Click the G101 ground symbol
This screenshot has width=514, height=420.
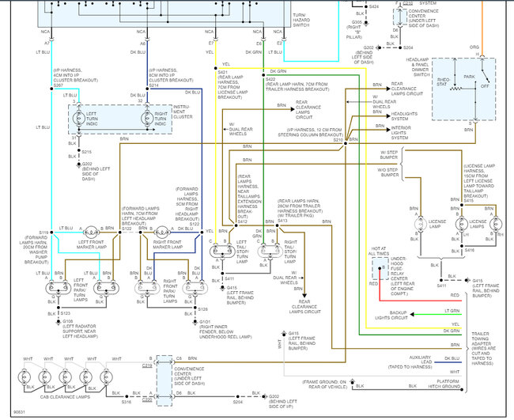tap(195, 322)
